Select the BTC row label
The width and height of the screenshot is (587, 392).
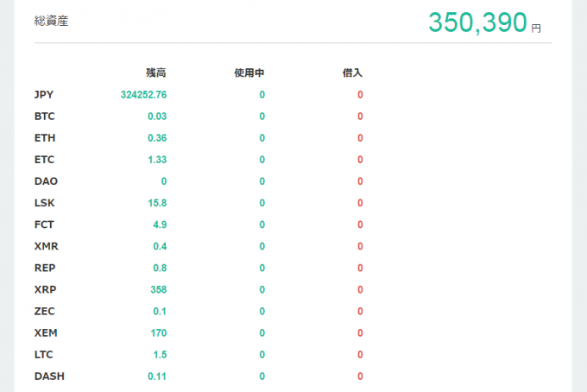pos(45,116)
